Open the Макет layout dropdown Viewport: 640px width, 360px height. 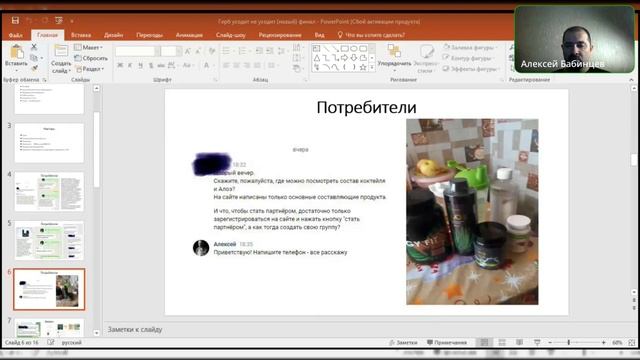(89, 47)
